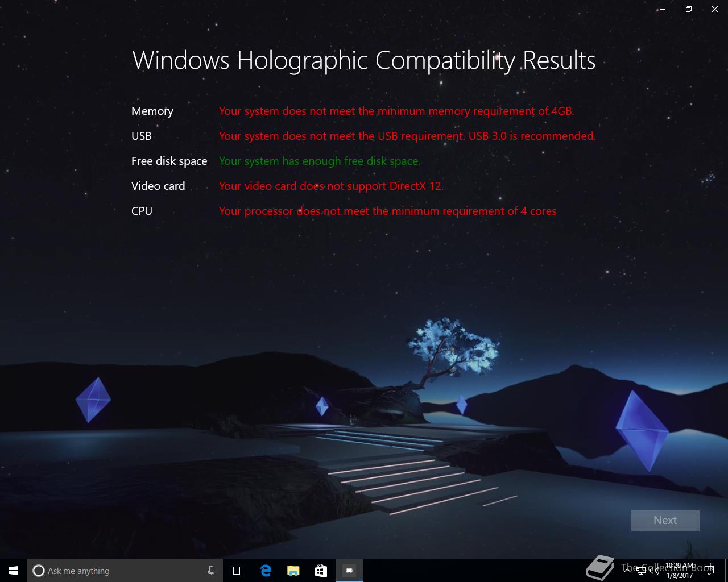
Task: Click the 4 cores processor message
Action: click(387, 211)
